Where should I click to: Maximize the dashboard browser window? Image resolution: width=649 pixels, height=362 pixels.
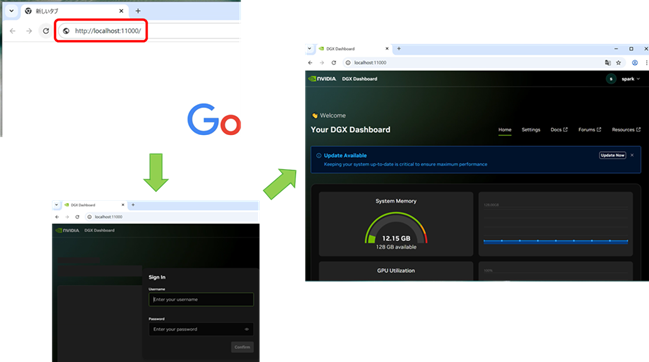click(631, 49)
